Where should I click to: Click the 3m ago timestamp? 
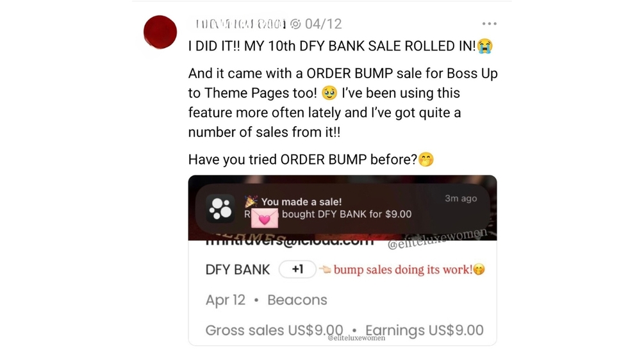click(x=461, y=199)
